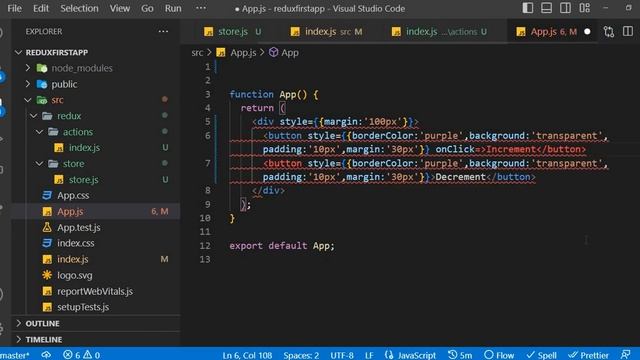Open store.js in the explorer tree
This screenshot has height=360, width=640.
[83, 180]
